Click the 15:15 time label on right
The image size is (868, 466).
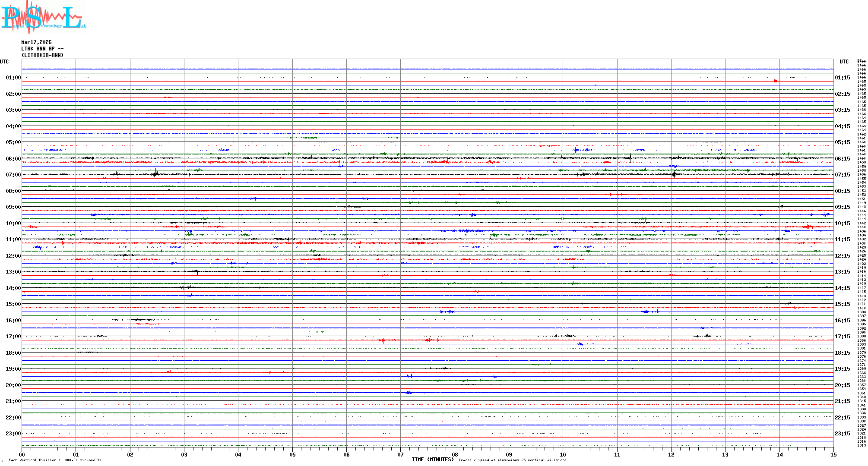842,304
